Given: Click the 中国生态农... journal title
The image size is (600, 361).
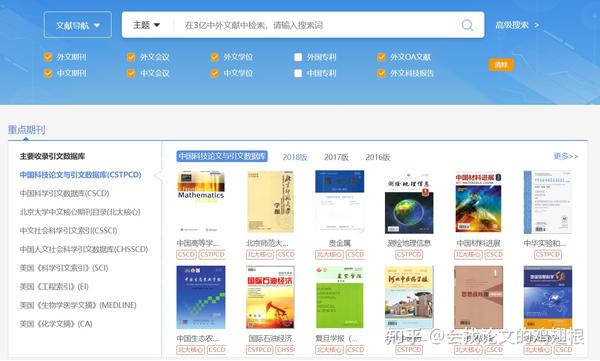Looking at the screenshot, I should tap(198, 338).
